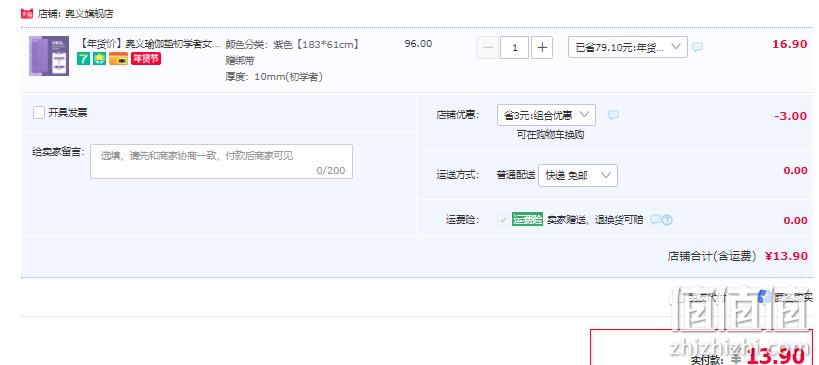Increase quantity with the plus button
This screenshot has width=819, height=365.
click(542, 48)
